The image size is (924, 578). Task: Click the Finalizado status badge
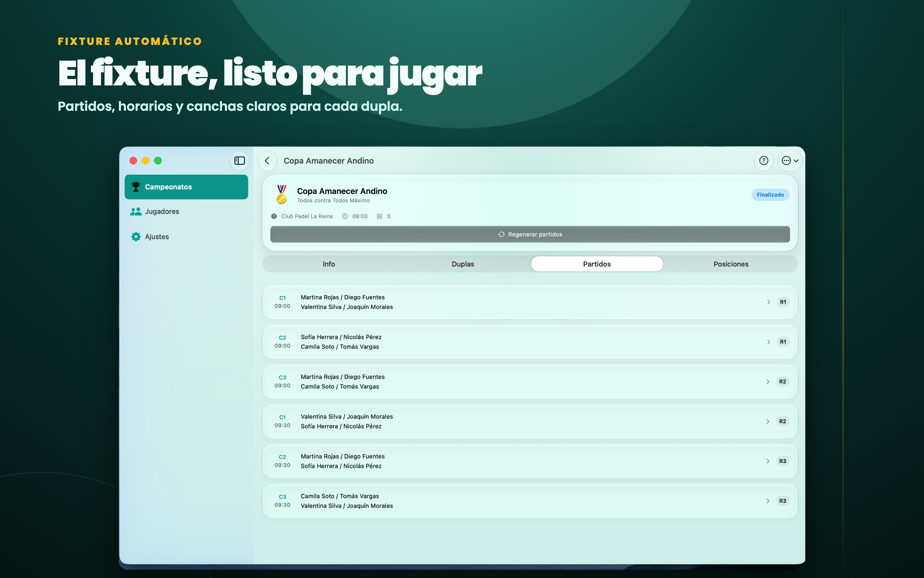[x=770, y=195]
